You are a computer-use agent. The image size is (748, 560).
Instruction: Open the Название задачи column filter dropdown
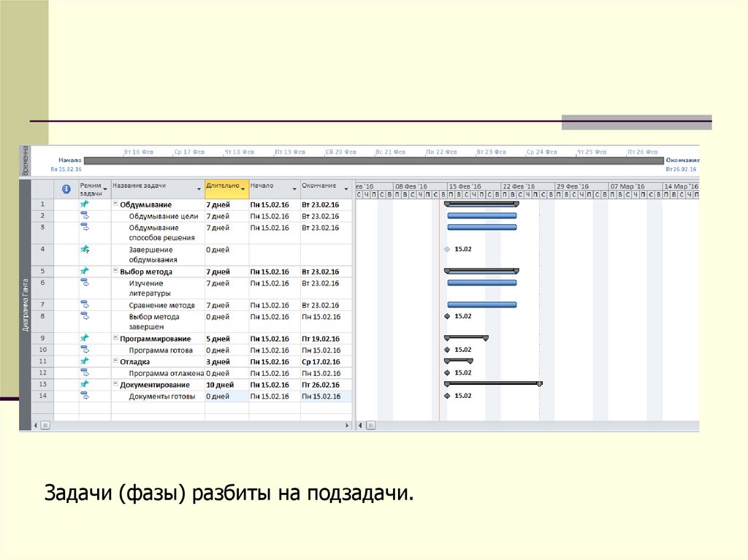(199, 189)
